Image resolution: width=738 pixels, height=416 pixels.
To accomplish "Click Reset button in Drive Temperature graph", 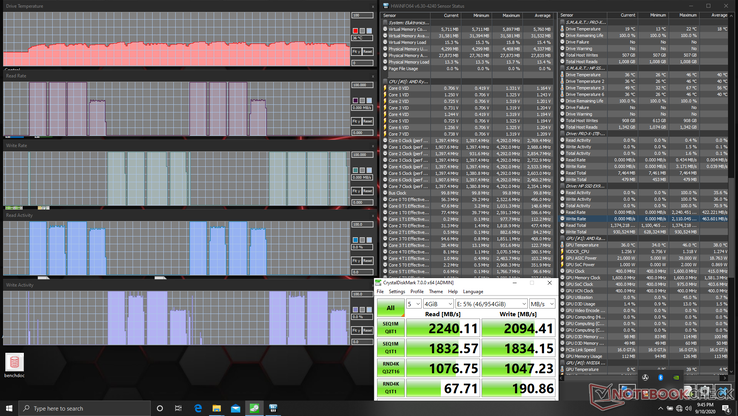I will pyautogui.click(x=368, y=51).
